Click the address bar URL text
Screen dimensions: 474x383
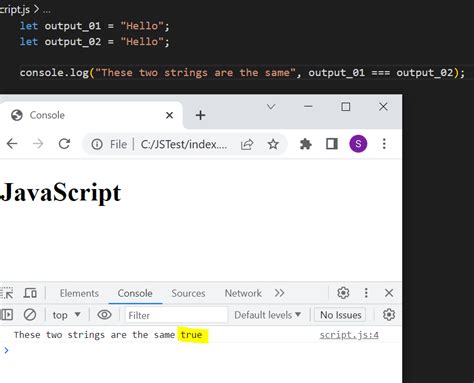click(x=184, y=144)
